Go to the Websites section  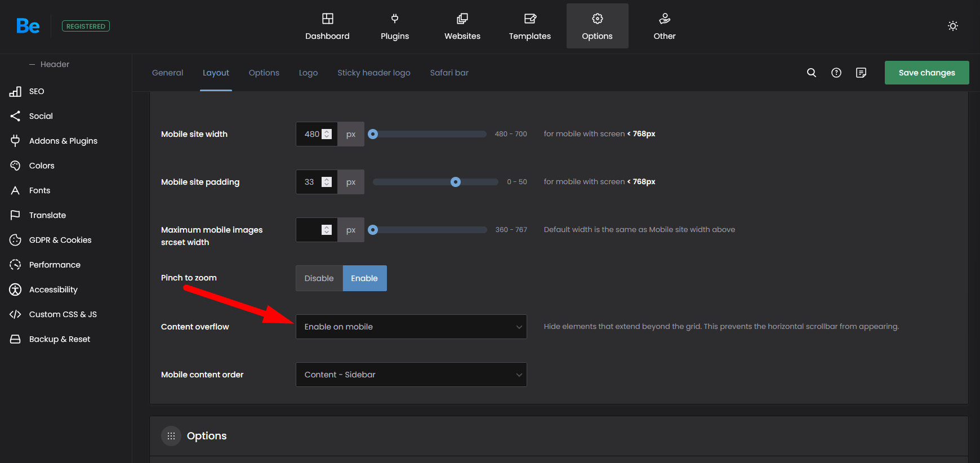pos(462,26)
